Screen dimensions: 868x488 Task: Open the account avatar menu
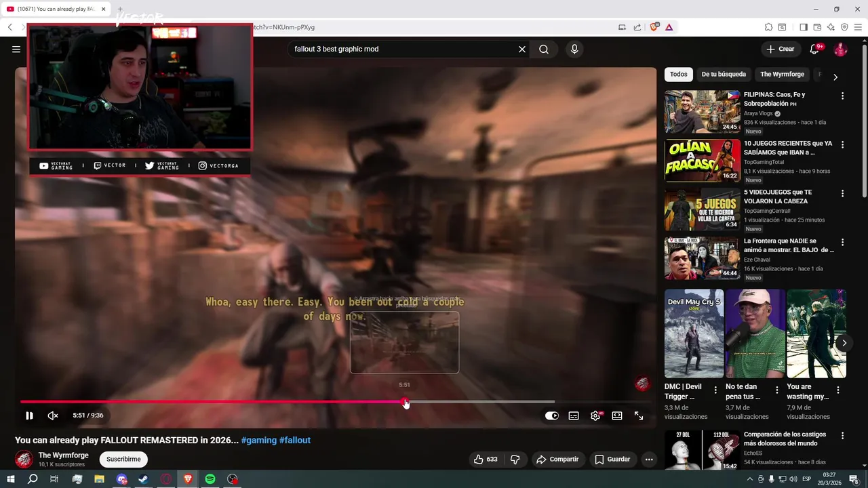(840, 49)
